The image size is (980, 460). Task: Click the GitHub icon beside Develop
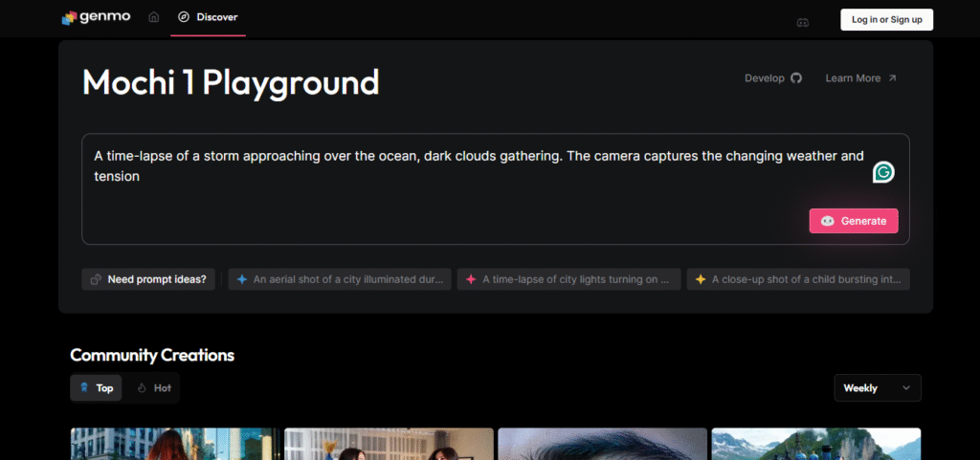(x=796, y=78)
